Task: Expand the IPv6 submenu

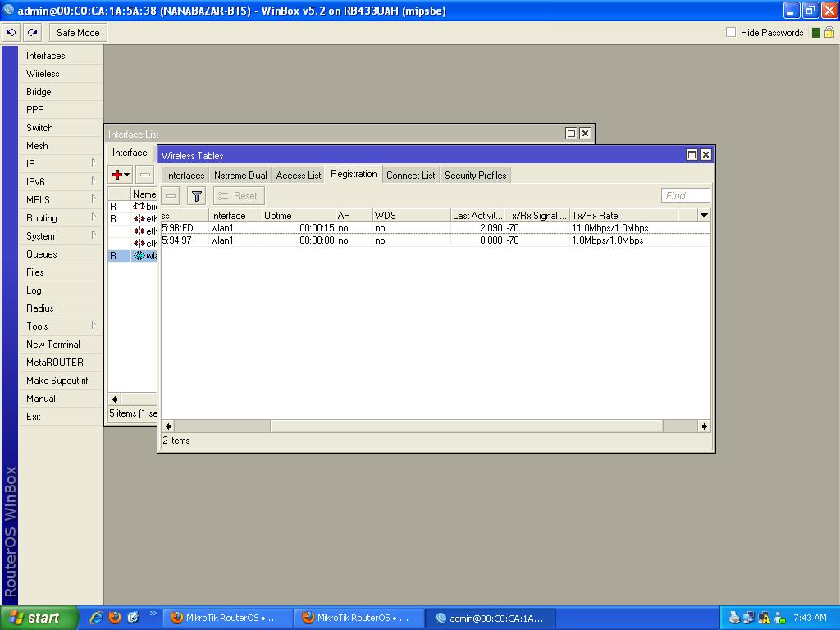Action: click(x=94, y=181)
